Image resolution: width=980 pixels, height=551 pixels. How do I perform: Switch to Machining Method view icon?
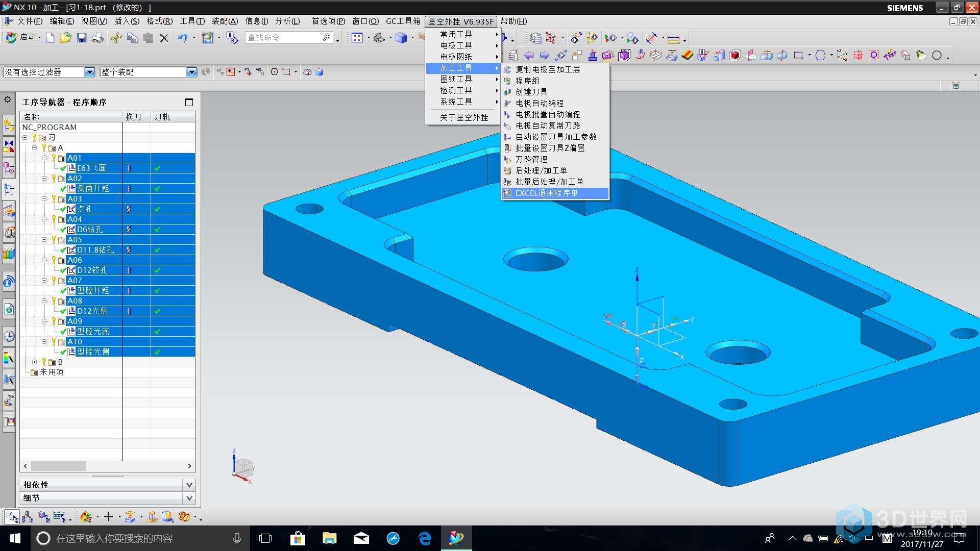pos(59,517)
